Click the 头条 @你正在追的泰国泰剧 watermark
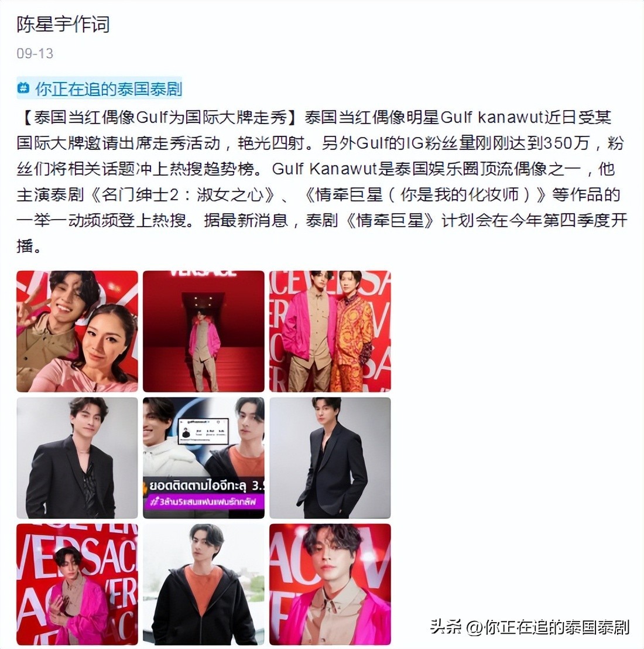Viewport: 644px width, 649px height. click(x=529, y=627)
